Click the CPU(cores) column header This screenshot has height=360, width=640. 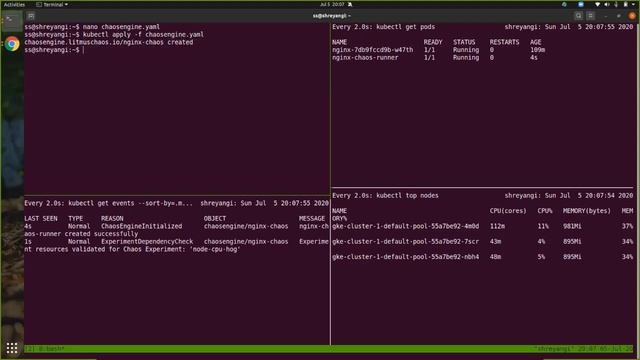[508, 211]
